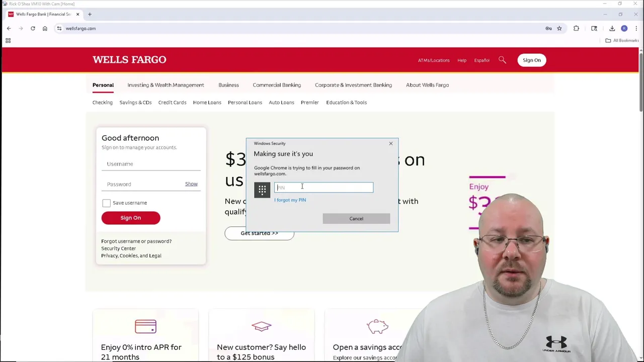Open the Chrome profile avatar
This screenshot has width=644, height=362.
pos(624,29)
